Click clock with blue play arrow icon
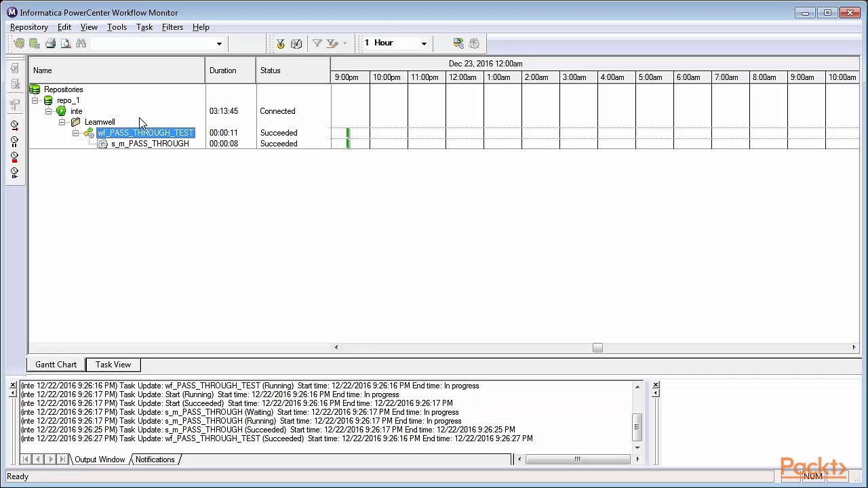 (15, 173)
